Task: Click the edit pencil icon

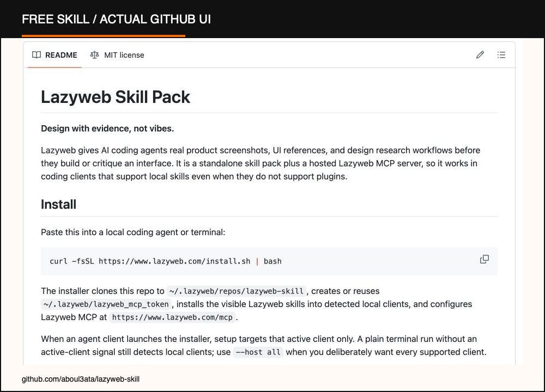Action: point(480,55)
